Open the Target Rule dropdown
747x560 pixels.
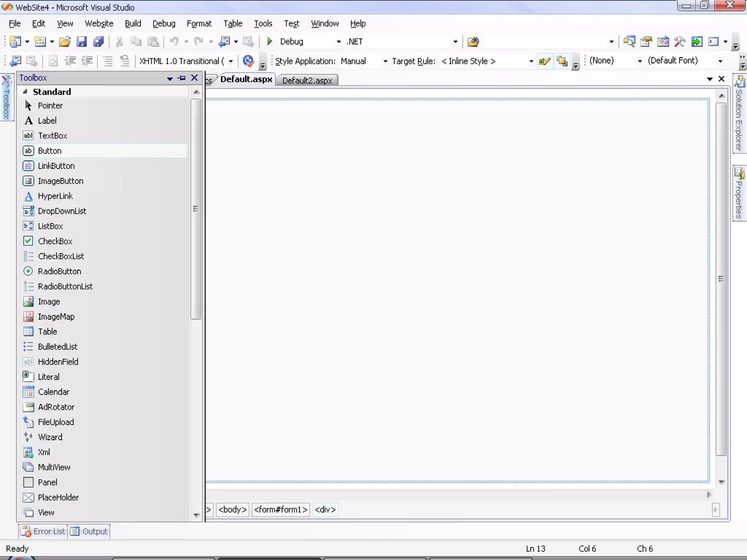coord(531,61)
